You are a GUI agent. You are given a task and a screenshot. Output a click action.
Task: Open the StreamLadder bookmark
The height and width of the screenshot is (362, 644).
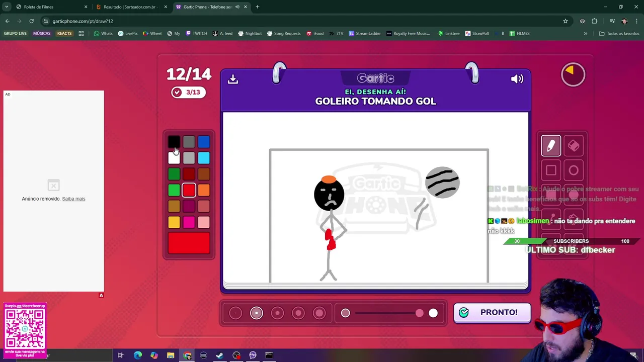tap(364, 34)
